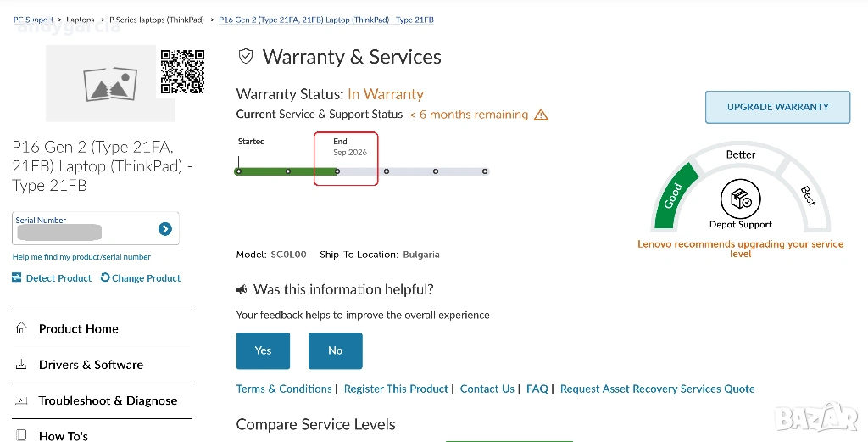Screen dimensions: 868x442
Task: Click the warning triangle beside months remaining
Action: tap(541, 115)
